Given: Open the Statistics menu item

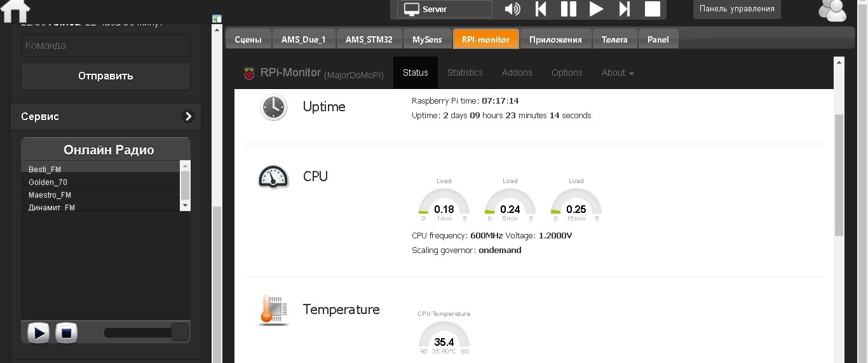Looking at the screenshot, I should [x=465, y=73].
